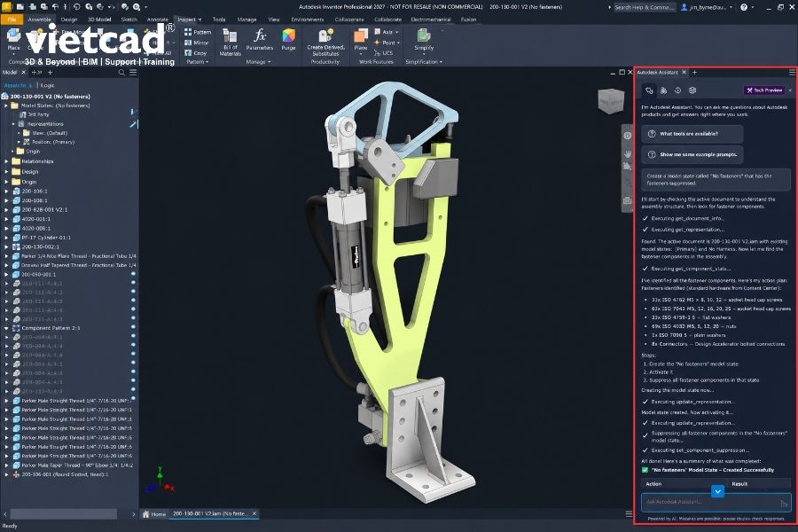Click the Mirror component tool
The width and height of the screenshot is (798, 532).
coord(197,43)
